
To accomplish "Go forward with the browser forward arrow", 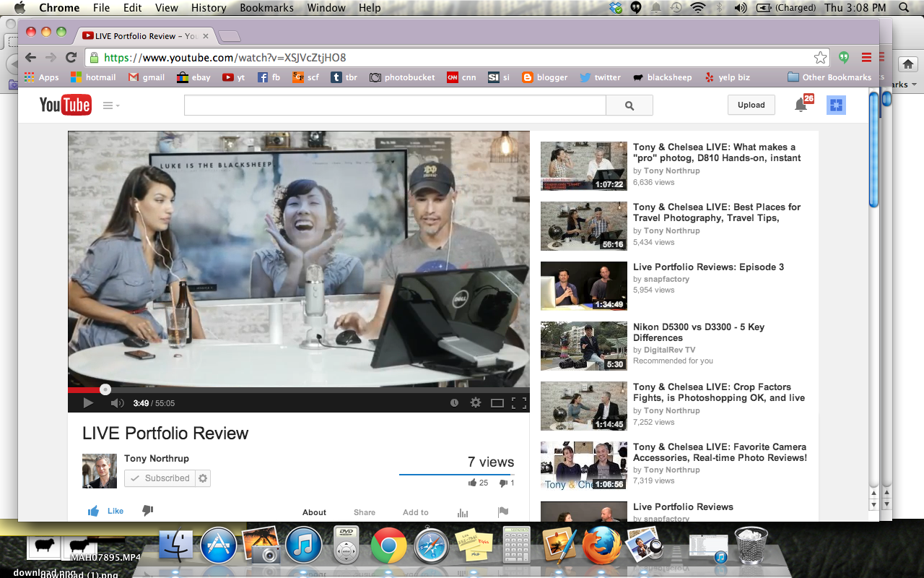I will [x=51, y=58].
